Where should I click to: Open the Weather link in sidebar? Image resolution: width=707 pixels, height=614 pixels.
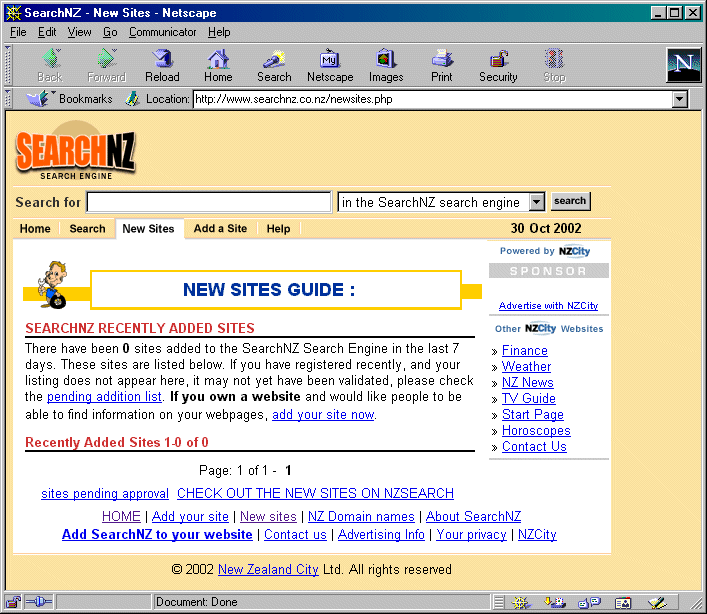(x=526, y=367)
